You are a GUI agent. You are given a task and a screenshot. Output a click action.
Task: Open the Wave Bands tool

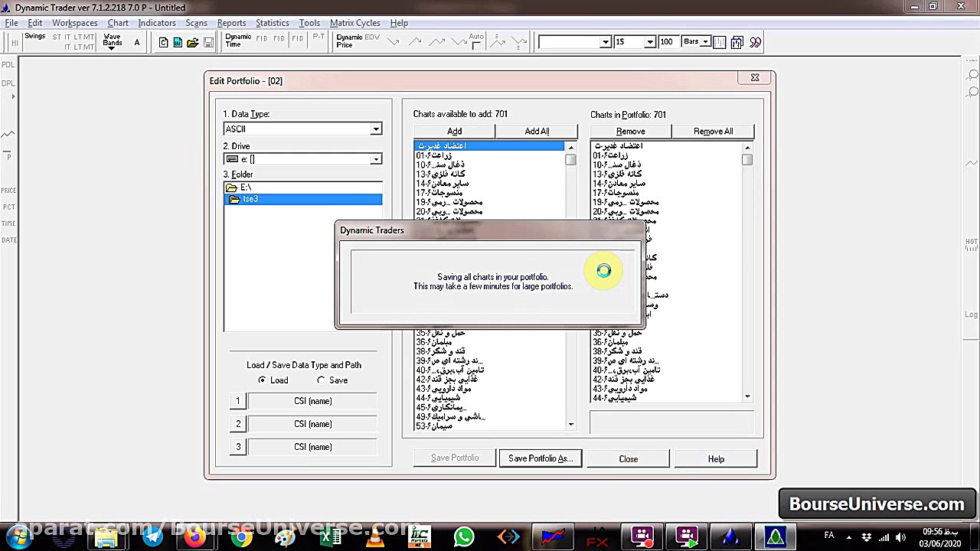click(x=113, y=41)
